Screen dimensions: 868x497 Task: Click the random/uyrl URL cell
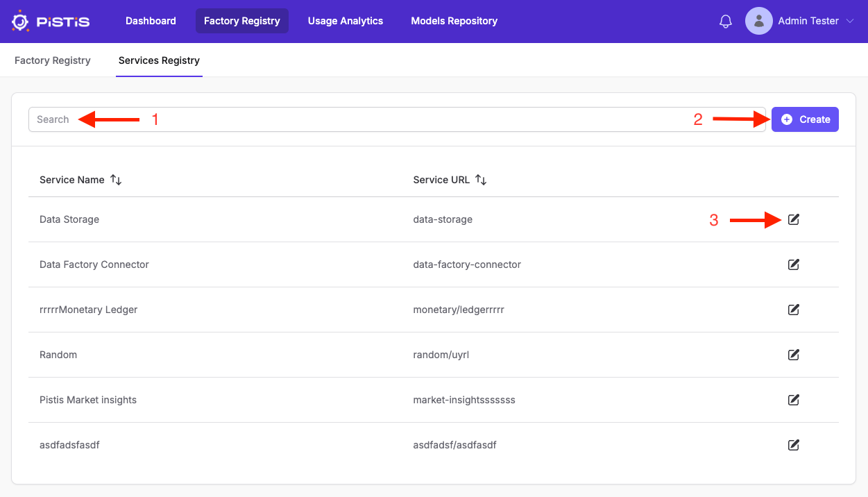click(442, 355)
